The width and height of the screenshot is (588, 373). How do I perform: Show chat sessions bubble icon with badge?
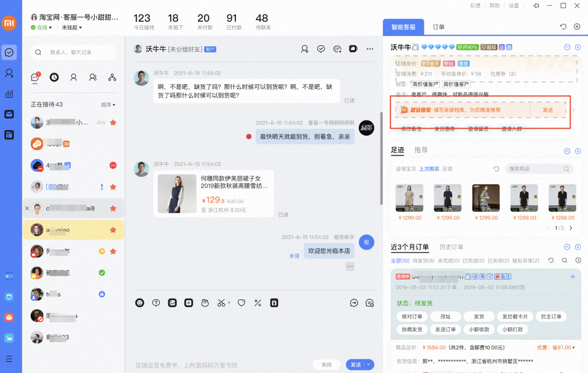point(35,77)
